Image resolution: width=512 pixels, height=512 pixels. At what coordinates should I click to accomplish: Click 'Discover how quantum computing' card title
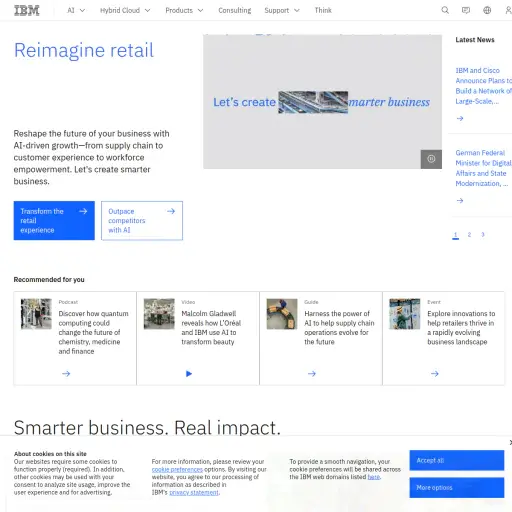point(93,332)
